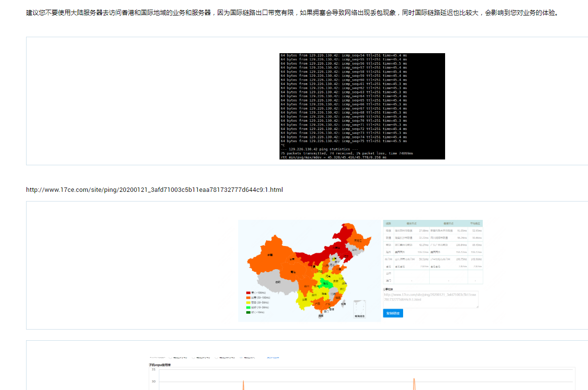
Task: Click the 52.95ms average value in the table
Action: point(476,231)
